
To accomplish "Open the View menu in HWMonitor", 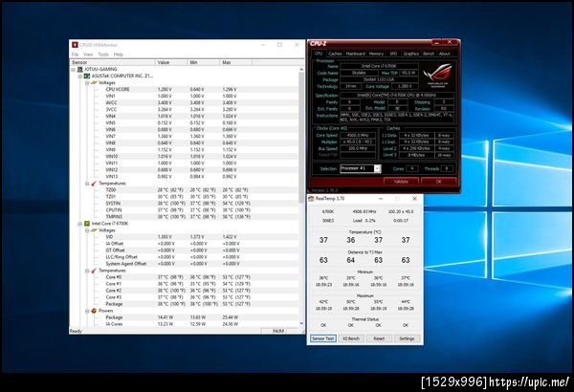I will [88, 54].
